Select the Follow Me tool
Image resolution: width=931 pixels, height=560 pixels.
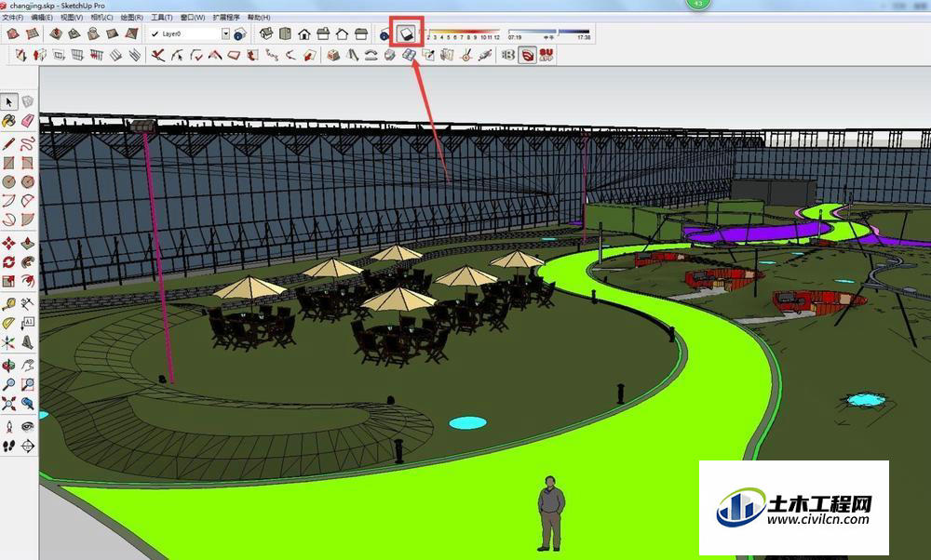(28, 261)
